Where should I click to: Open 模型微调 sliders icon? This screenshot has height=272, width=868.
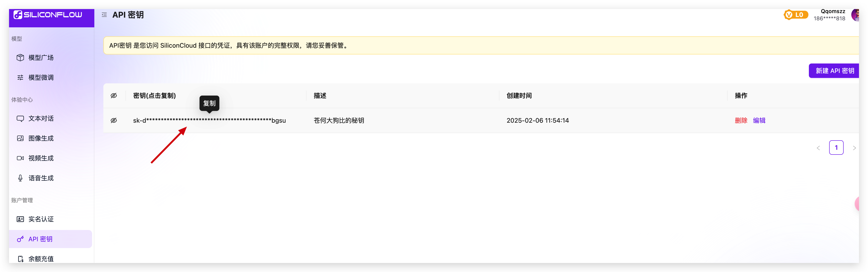tap(20, 78)
